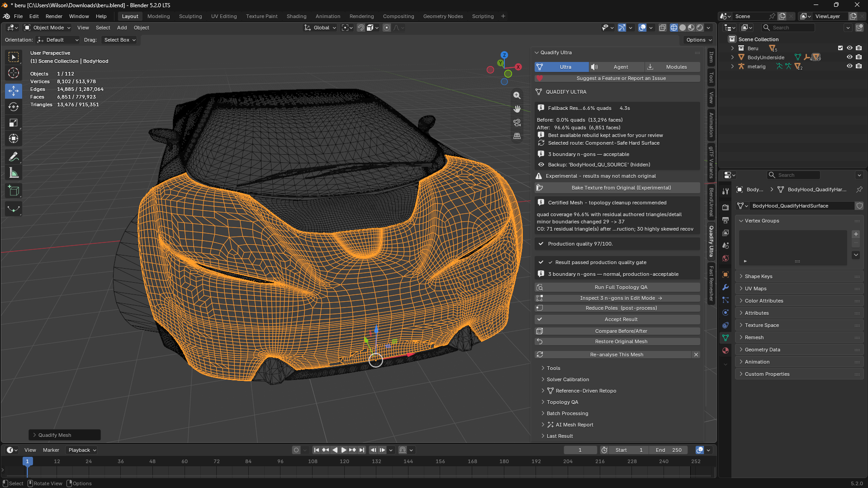Screen dimensions: 868x488
Task: Open the Object Mode dropdown
Action: (x=47, y=28)
